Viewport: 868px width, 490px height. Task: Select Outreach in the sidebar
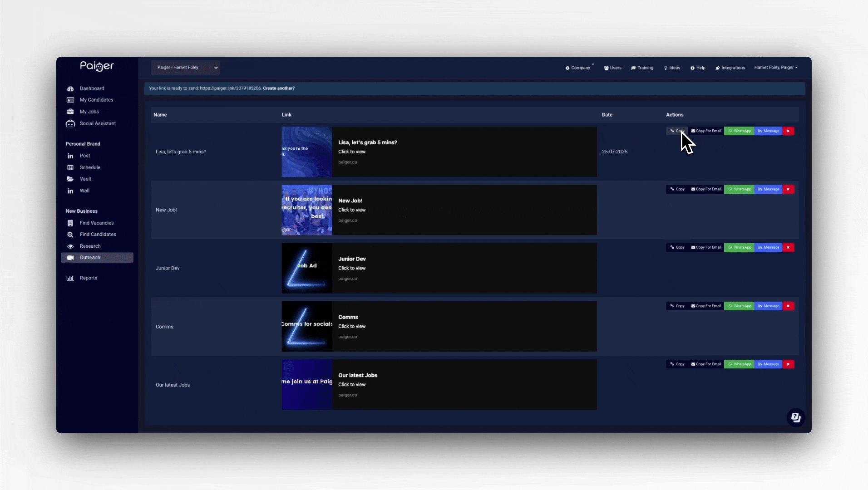[97, 257]
